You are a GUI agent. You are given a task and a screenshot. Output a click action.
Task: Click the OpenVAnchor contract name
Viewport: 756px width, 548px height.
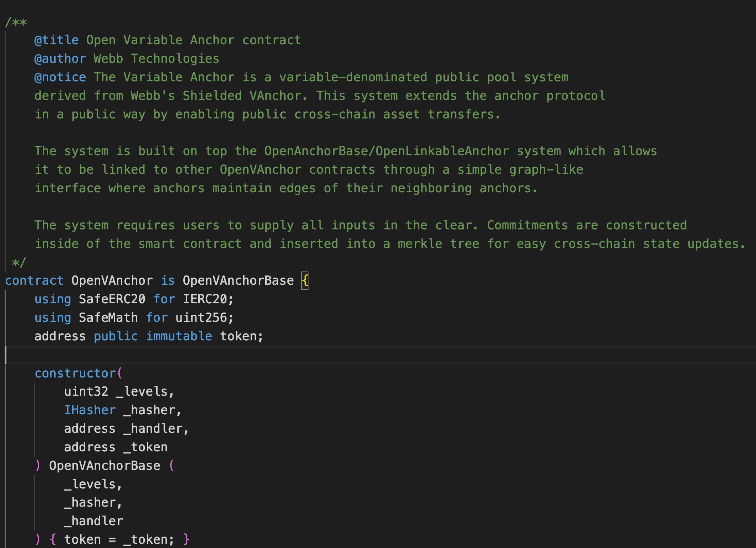112,280
